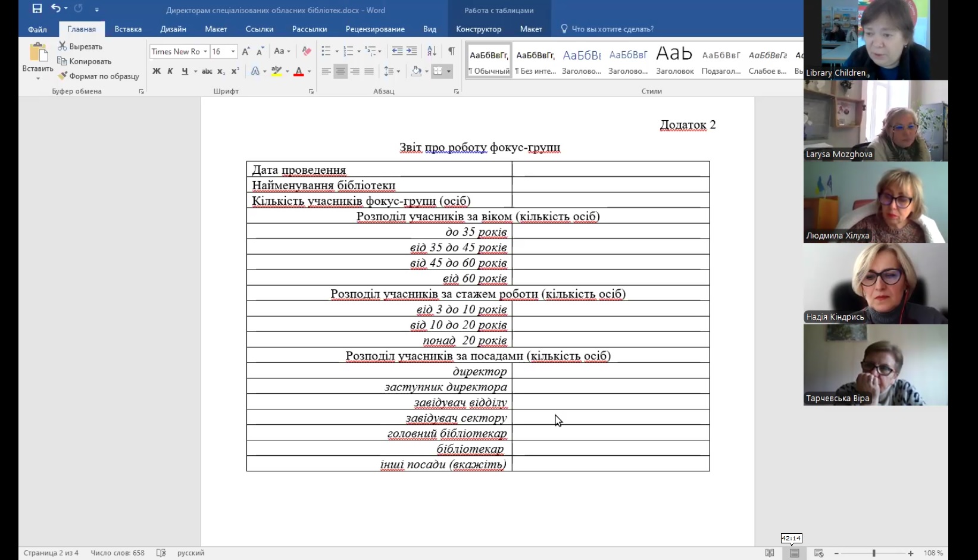978x560 pixels.
Task: Open proofing errors icon in the status bar
Action: [x=161, y=553]
